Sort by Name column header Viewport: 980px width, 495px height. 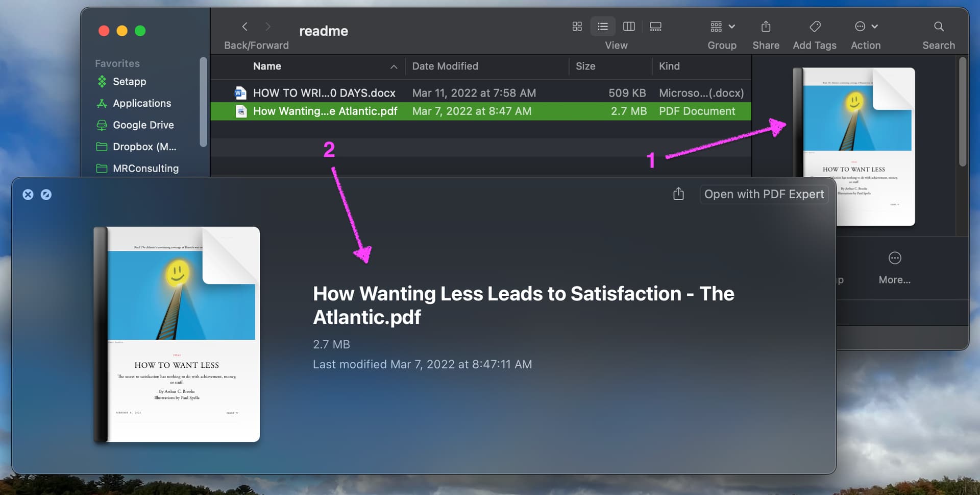[x=267, y=66]
